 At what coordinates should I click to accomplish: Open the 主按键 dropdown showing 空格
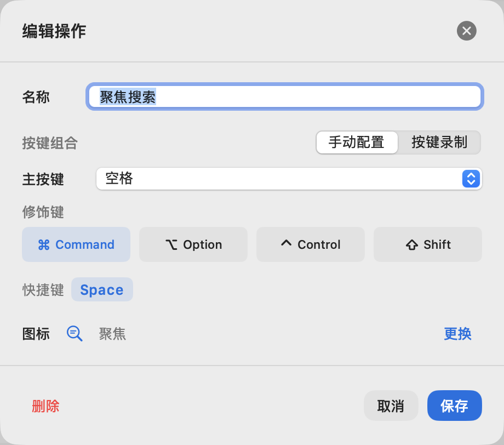point(289,179)
